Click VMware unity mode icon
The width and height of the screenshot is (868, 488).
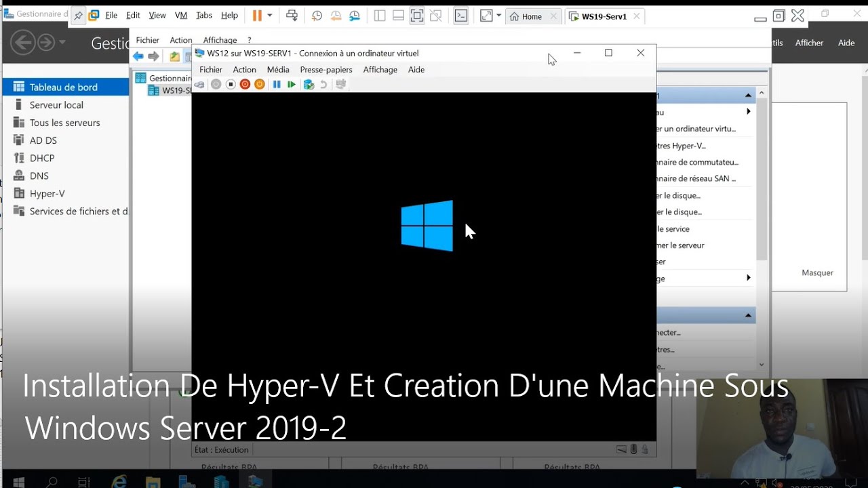click(x=436, y=16)
